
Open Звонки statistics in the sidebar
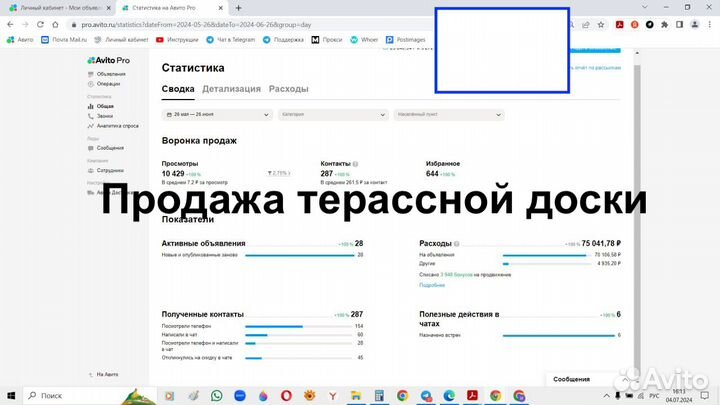pos(100,116)
